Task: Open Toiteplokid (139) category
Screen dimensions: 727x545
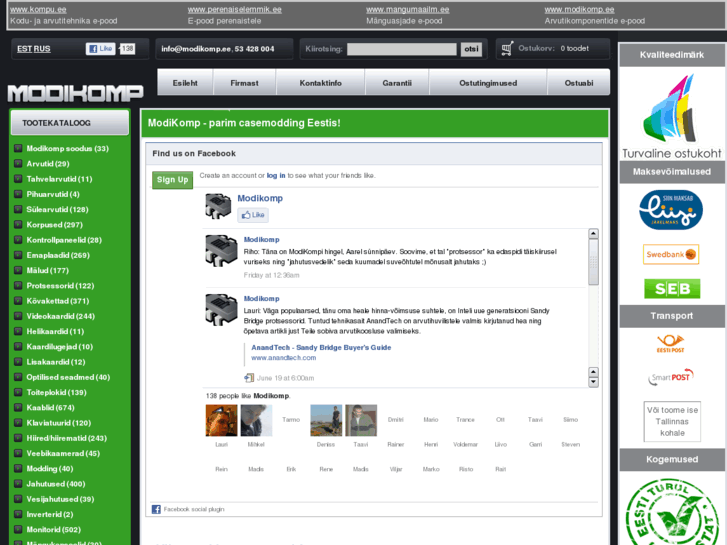Action: (57, 392)
